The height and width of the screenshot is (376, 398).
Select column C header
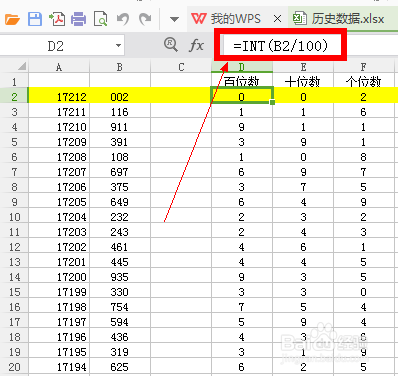tap(181, 67)
